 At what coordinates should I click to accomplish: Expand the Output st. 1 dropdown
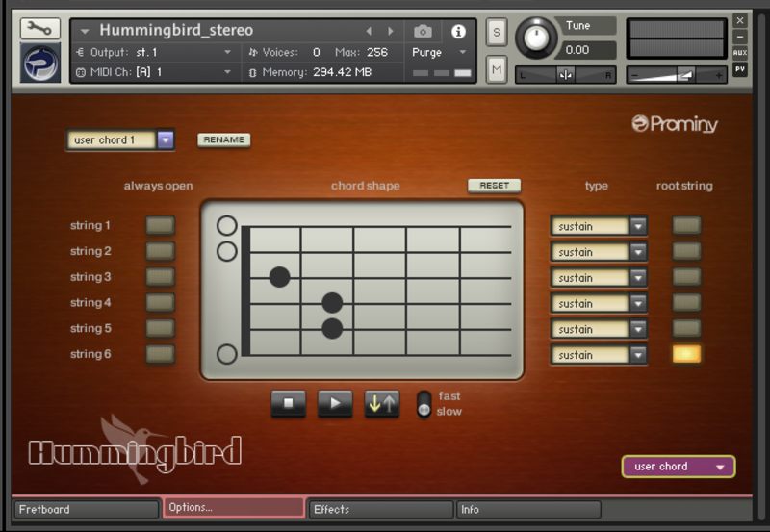coord(227,52)
